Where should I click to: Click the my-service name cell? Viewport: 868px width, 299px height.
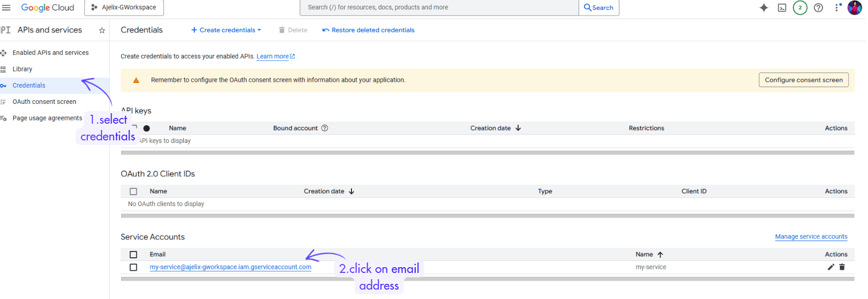[x=651, y=267]
